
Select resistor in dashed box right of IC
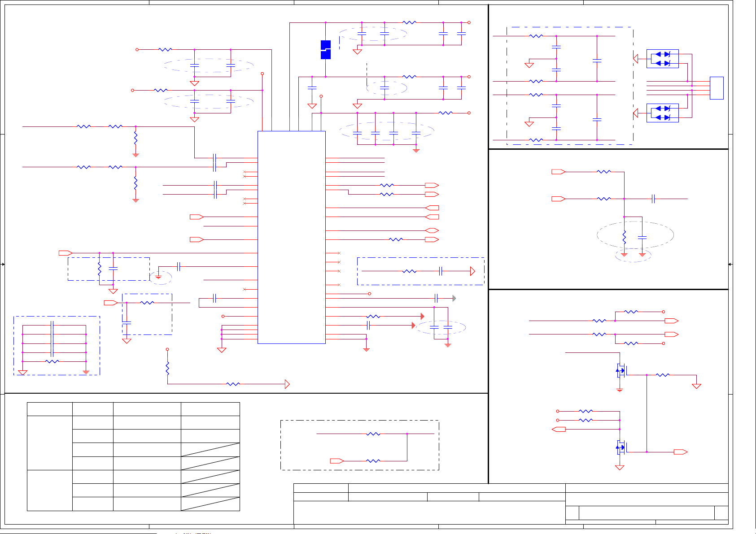409,271
